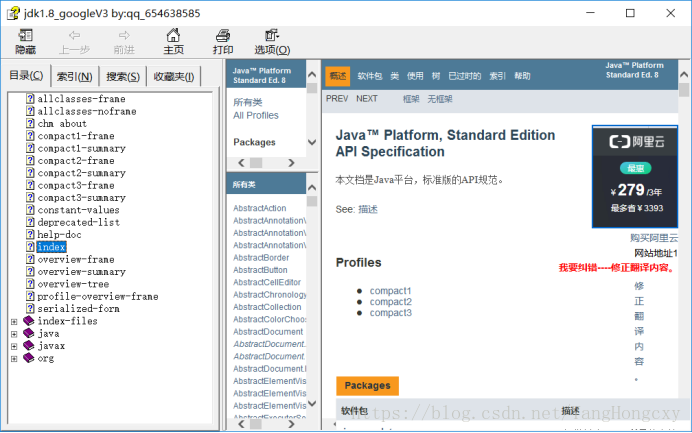
Task: Click the Back (上一步) toolbar icon
Action: pyautogui.click(x=74, y=36)
